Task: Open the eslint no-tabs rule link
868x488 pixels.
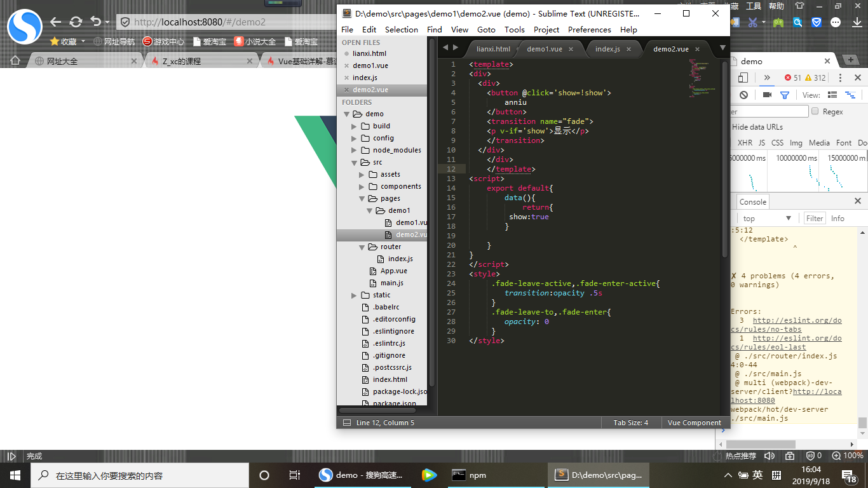Action: click(x=797, y=321)
